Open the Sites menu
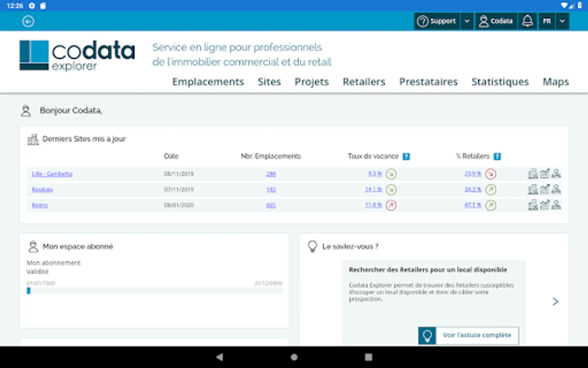This screenshot has width=588, height=368. pos(269,82)
